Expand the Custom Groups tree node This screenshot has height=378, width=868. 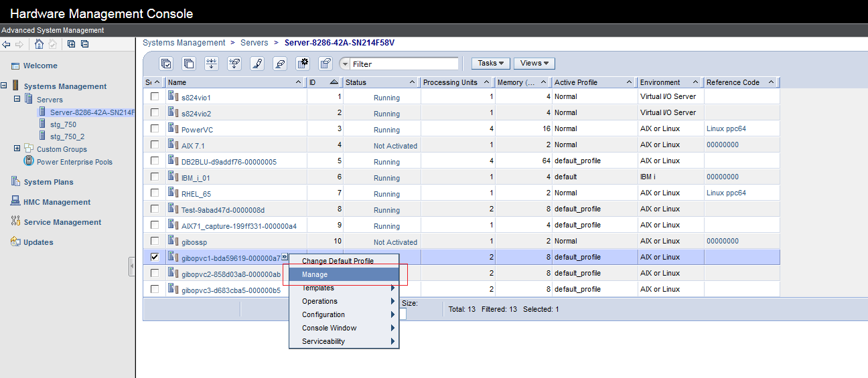(x=17, y=149)
